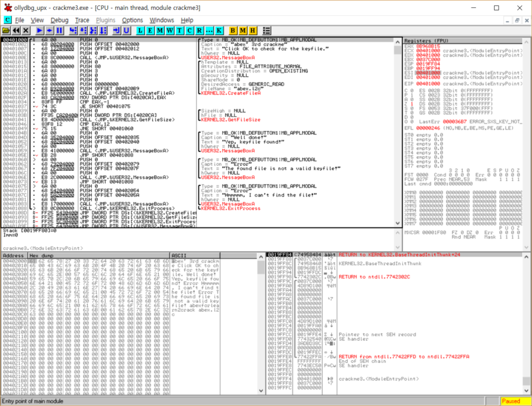
Task: Select the EAX register value 8B968B15
Action: (x=428, y=46)
